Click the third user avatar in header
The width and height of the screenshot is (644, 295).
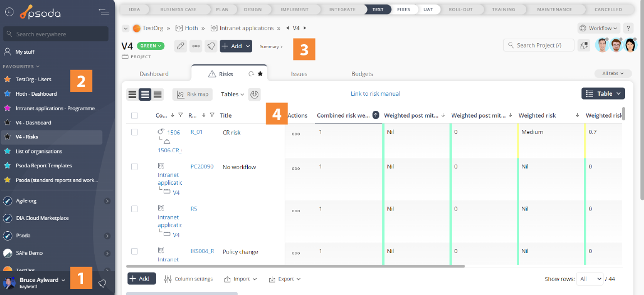click(630, 45)
